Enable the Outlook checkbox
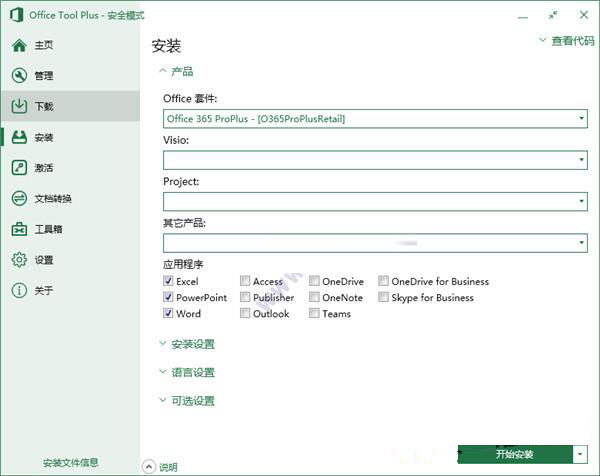Viewport: 600px width, 476px height. (x=245, y=314)
